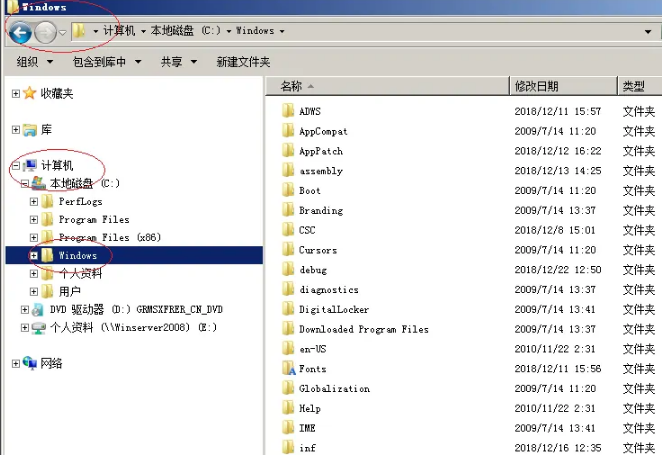Screen dimensions: 662x455
Task: Click date 2018/12/22 12:50 of debug
Action: (558, 270)
